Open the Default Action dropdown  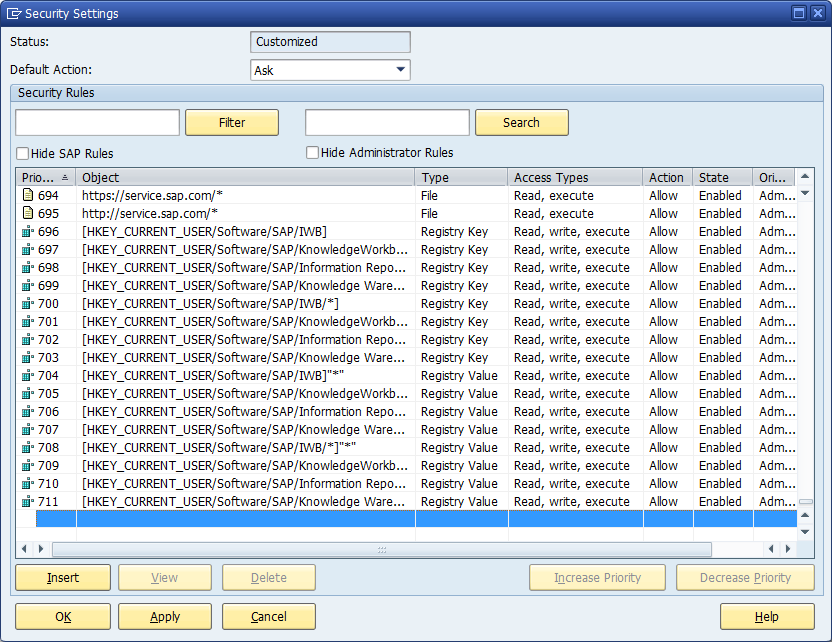(401, 70)
